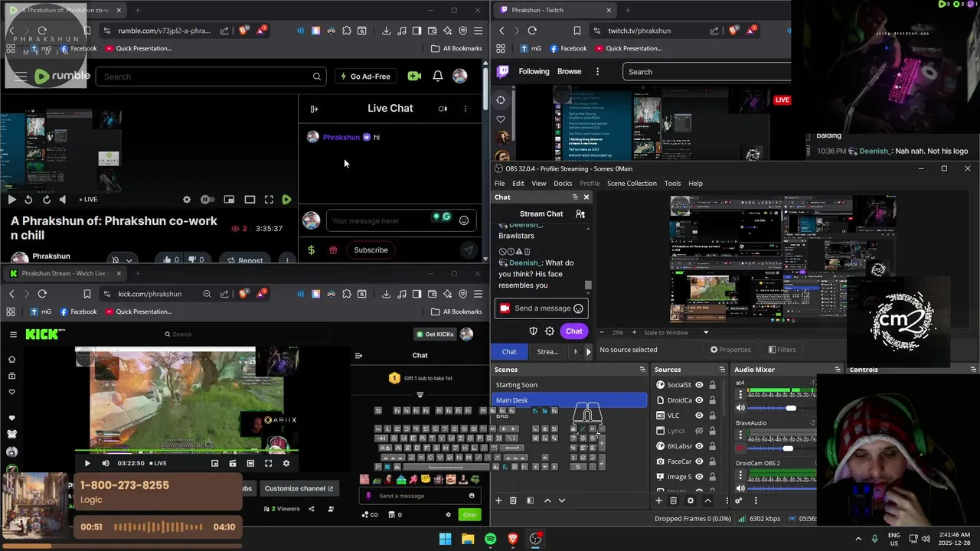Screen dimensions: 980x551
Task: Toggle autoplay switch on Rumble player
Action: point(207,200)
